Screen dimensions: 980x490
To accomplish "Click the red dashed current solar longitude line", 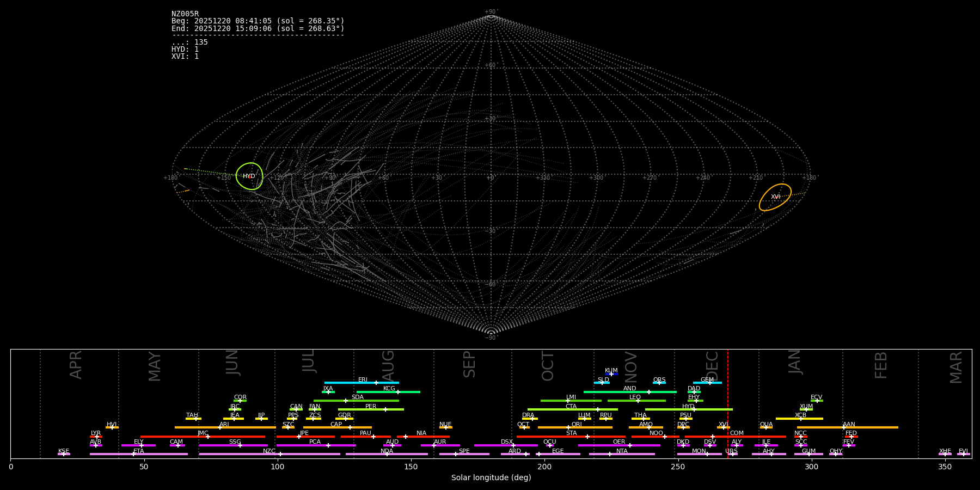I will pyautogui.click(x=728, y=403).
